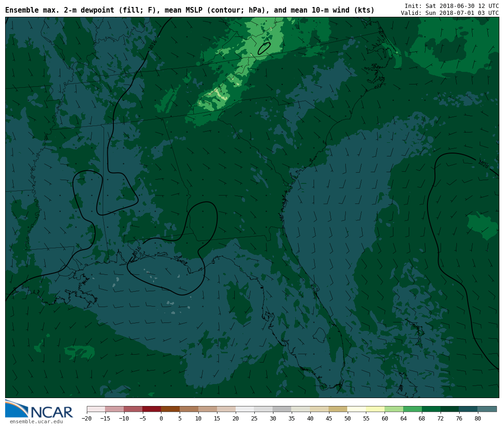This screenshot has height=427, width=504.
Task: Click the plot title about ensemble max dewpoint
Action: (189, 10)
